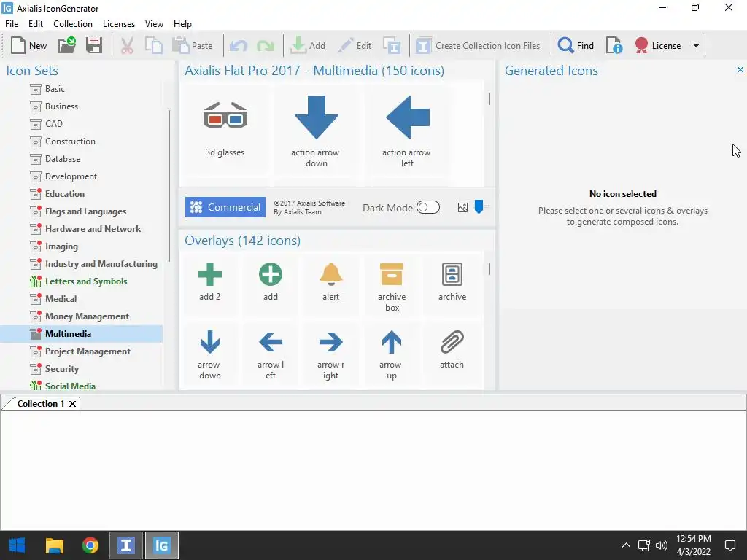Create a new collection with New
Viewport: 747px width, 560px height.
[x=28, y=46]
